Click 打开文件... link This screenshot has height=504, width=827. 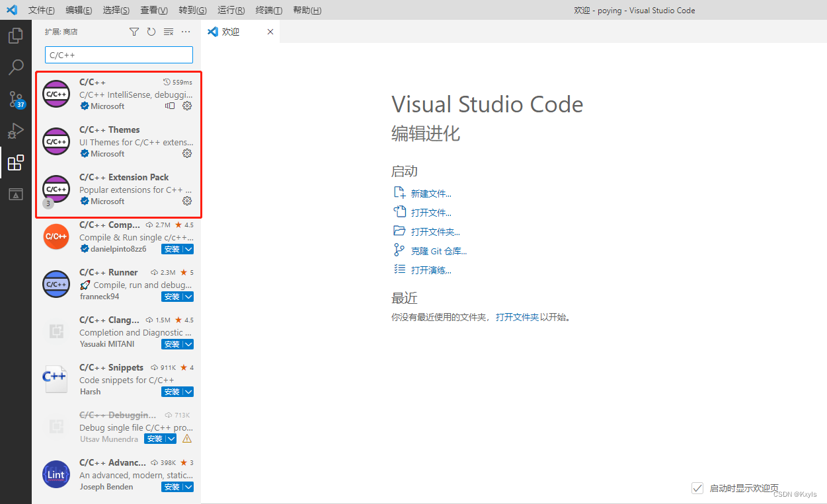point(431,213)
